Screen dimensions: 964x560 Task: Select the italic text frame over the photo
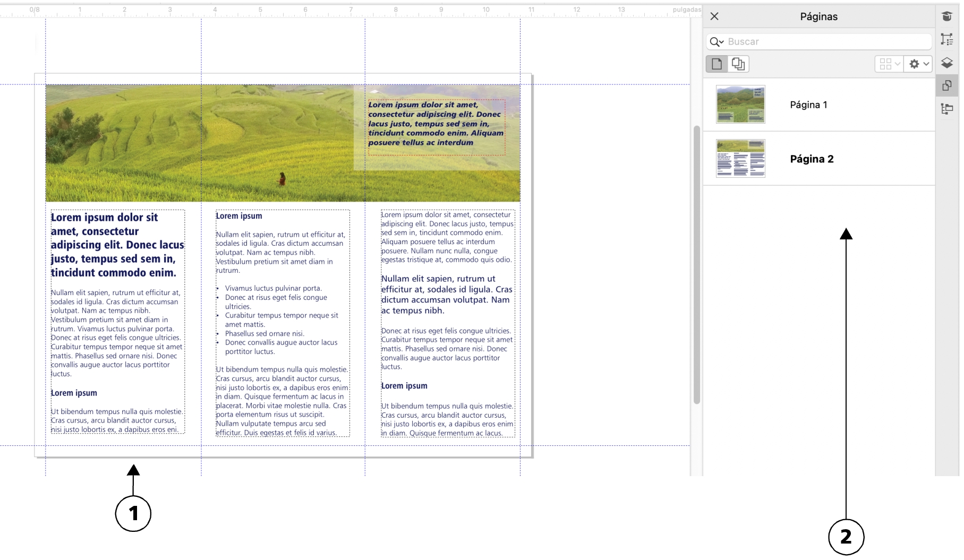pyautogui.click(x=436, y=124)
